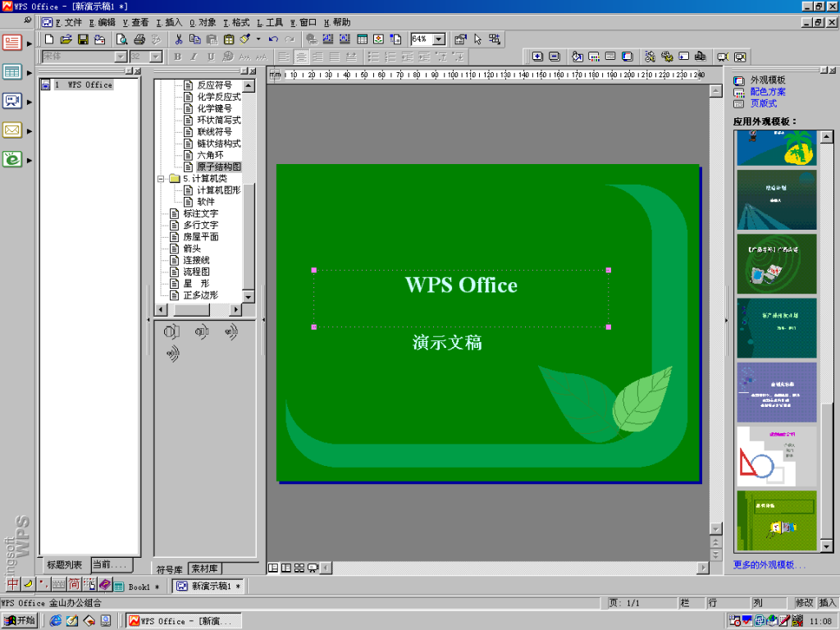Add a new slide with the plus icon
The width and height of the screenshot is (840, 630).
click(538, 57)
